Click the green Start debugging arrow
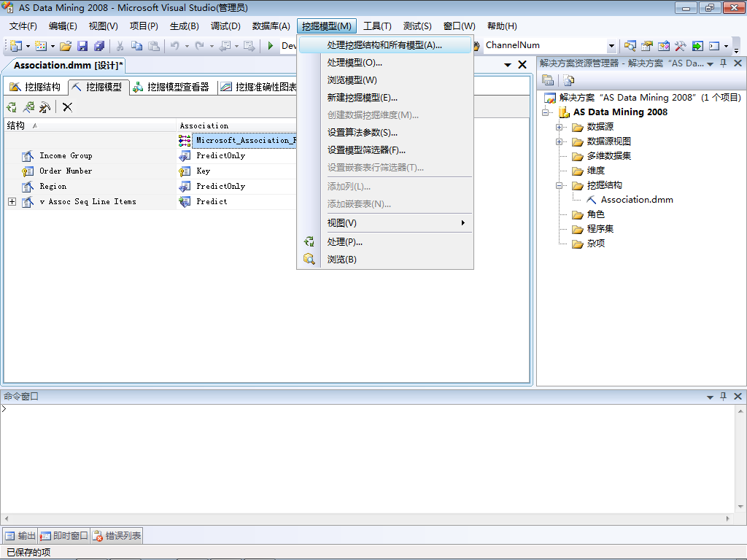 coord(270,46)
